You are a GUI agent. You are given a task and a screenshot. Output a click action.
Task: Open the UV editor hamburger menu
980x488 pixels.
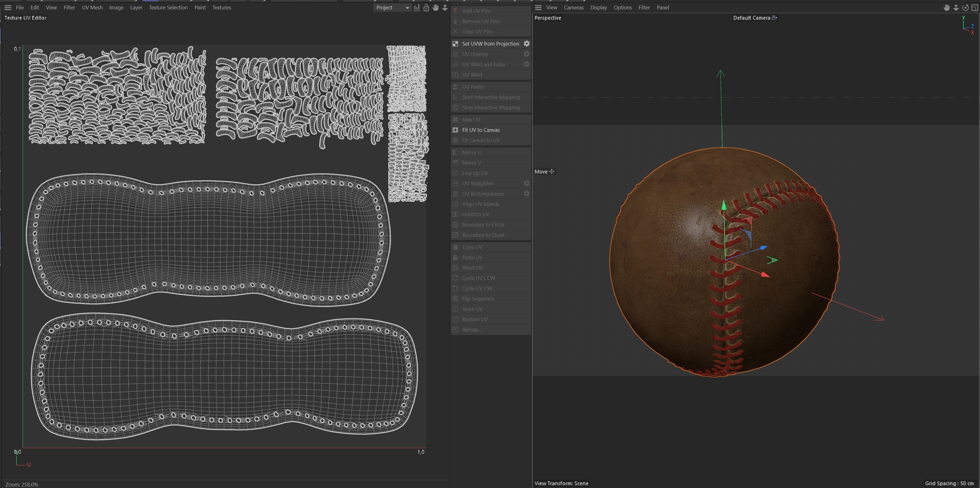pyautogui.click(x=8, y=7)
